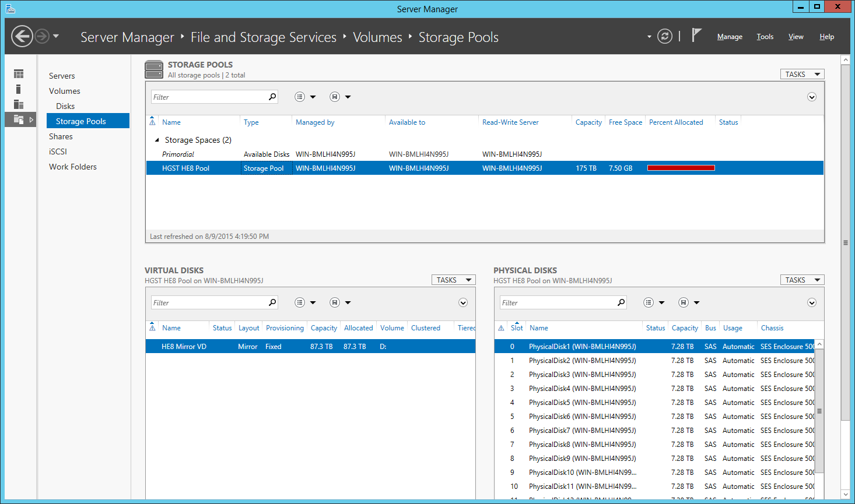Select Storage Pools in the navigation pane
This screenshot has width=855, height=504.
click(x=88, y=121)
